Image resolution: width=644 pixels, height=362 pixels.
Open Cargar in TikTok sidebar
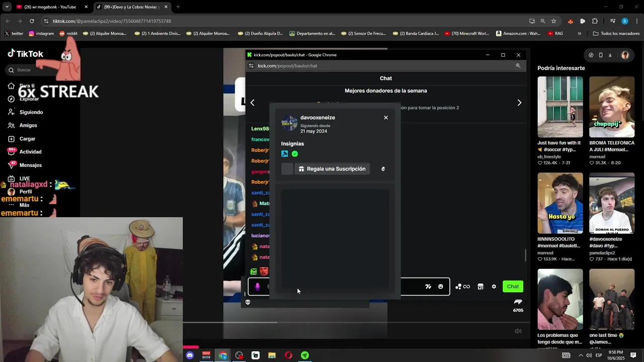point(22,139)
